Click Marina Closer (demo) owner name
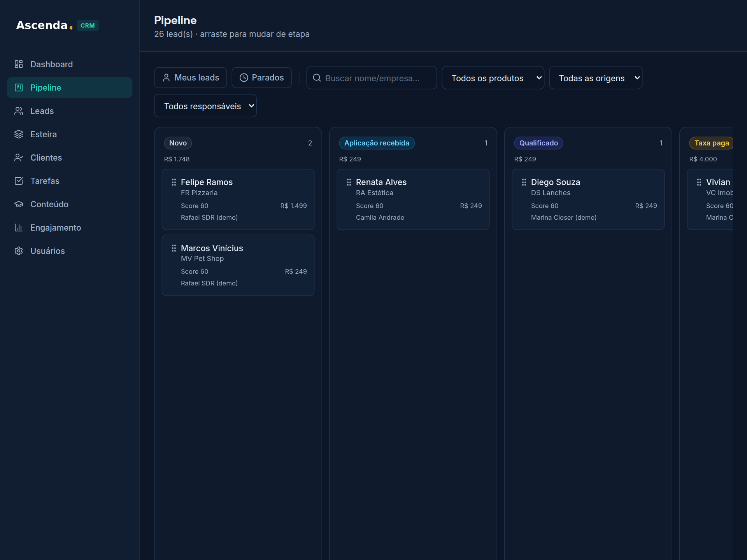The height and width of the screenshot is (560, 747). click(564, 217)
